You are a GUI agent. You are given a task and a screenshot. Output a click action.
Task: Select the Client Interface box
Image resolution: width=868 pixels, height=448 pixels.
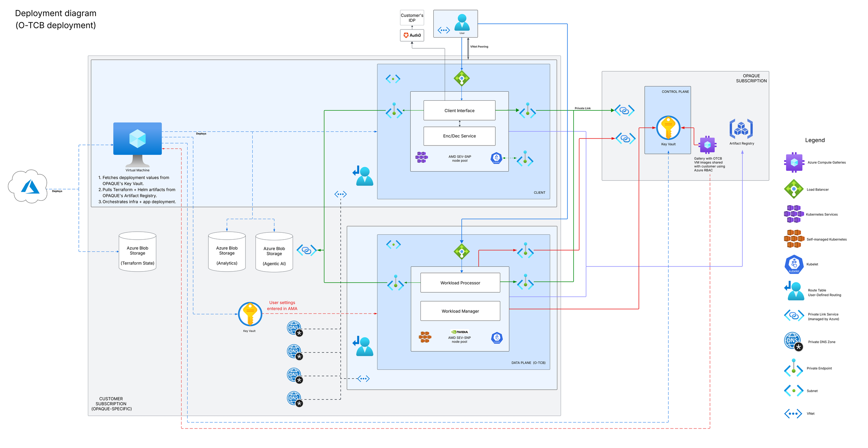point(459,110)
